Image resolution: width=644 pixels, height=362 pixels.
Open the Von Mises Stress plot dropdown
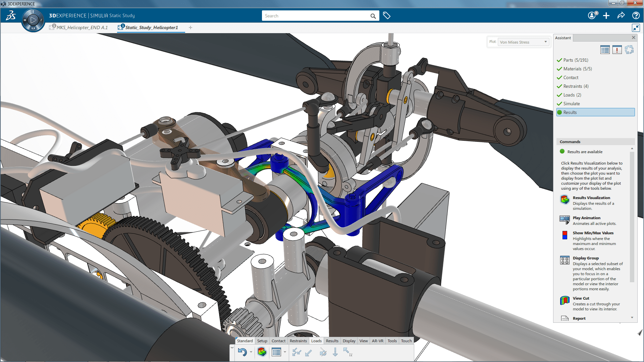[x=523, y=42]
